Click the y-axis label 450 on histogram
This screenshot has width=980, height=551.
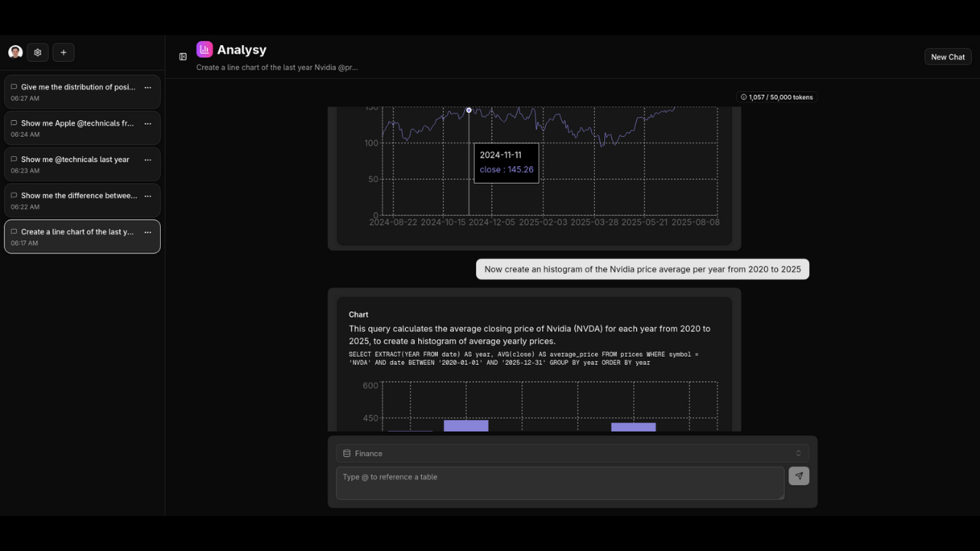[x=371, y=419]
